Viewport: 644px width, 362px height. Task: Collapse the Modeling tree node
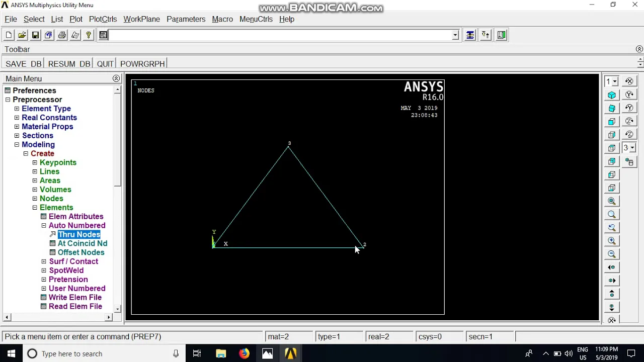pyautogui.click(x=17, y=145)
